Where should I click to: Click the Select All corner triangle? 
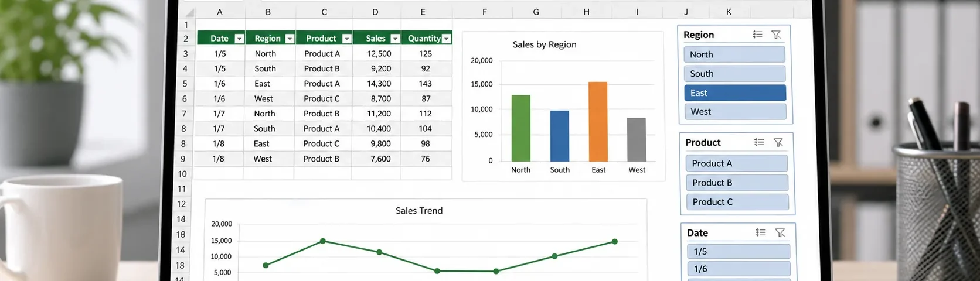(189, 12)
